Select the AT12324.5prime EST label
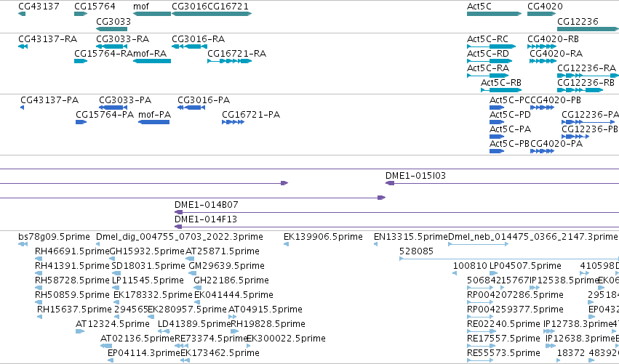Viewport: 619px width, 364px height. (113, 324)
